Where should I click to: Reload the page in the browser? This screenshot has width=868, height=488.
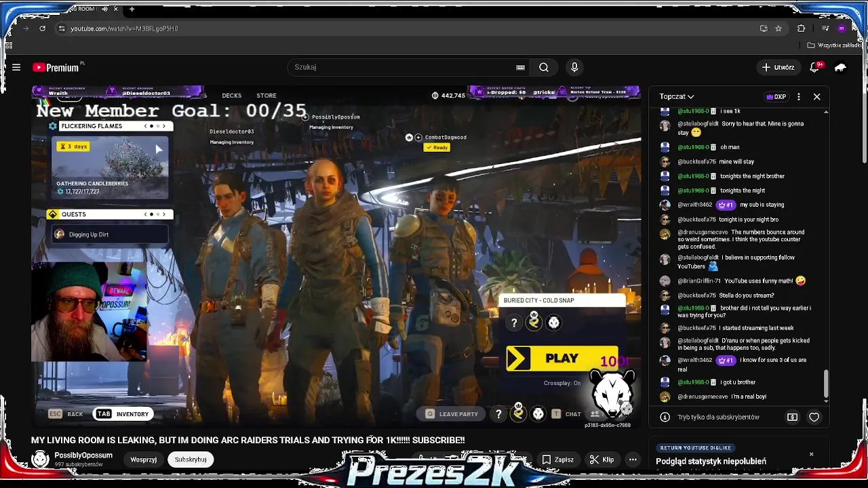click(x=42, y=28)
